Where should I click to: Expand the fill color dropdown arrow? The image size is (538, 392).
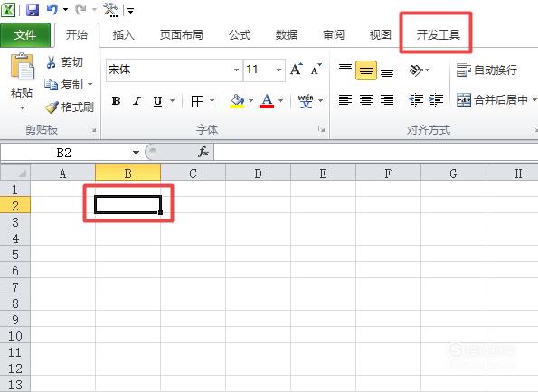[x=250, y=101]
